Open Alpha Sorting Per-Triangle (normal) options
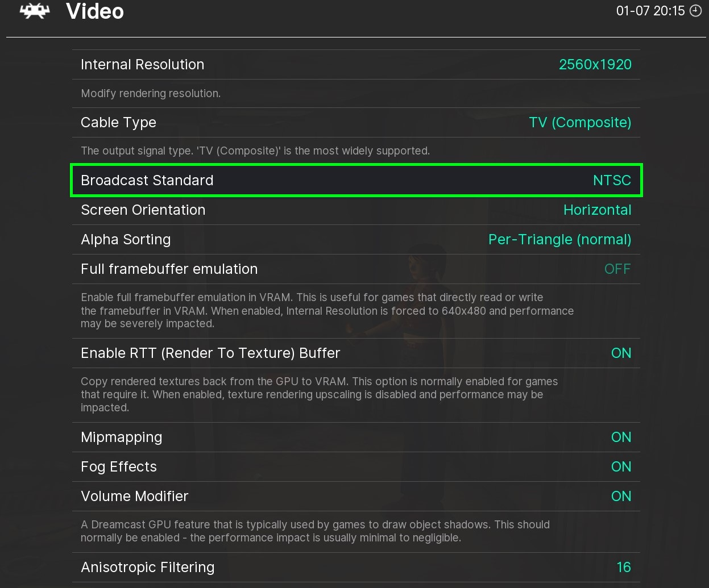Screen dimensions: 709x588 click(559, 239)
